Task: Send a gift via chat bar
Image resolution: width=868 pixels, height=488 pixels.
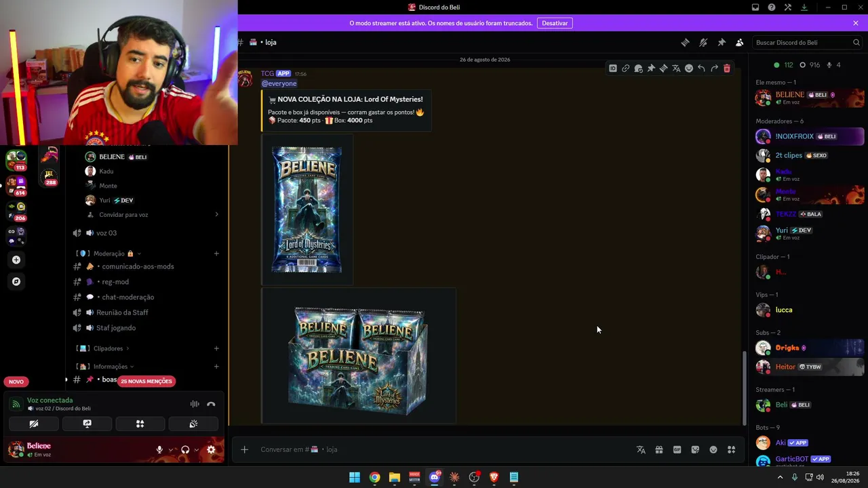Action: click(x=659, y=449)
